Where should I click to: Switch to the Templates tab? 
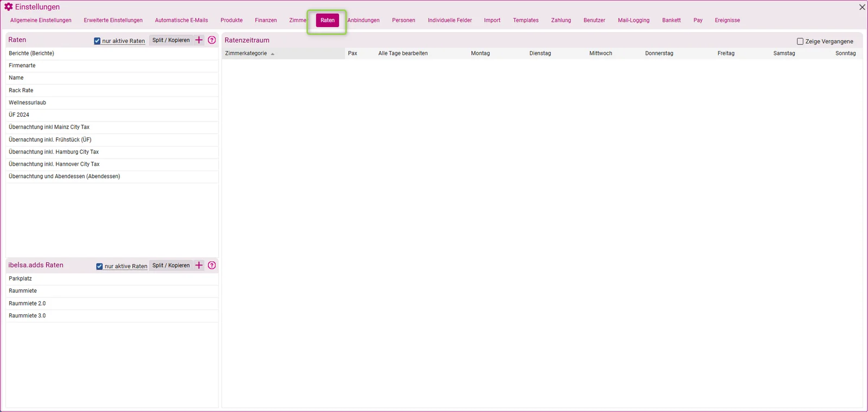526,20
